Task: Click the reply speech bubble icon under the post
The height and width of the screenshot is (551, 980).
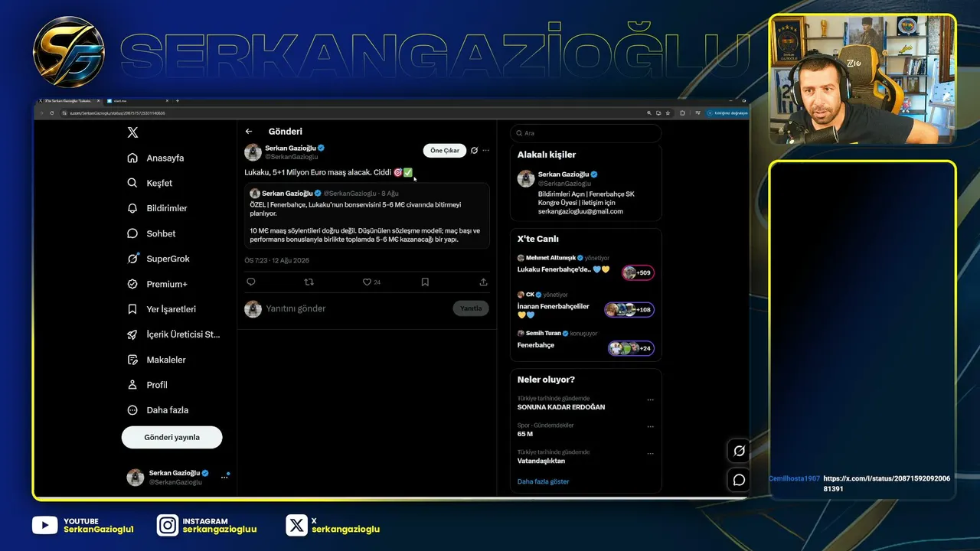Action: (x=250, y=282)
